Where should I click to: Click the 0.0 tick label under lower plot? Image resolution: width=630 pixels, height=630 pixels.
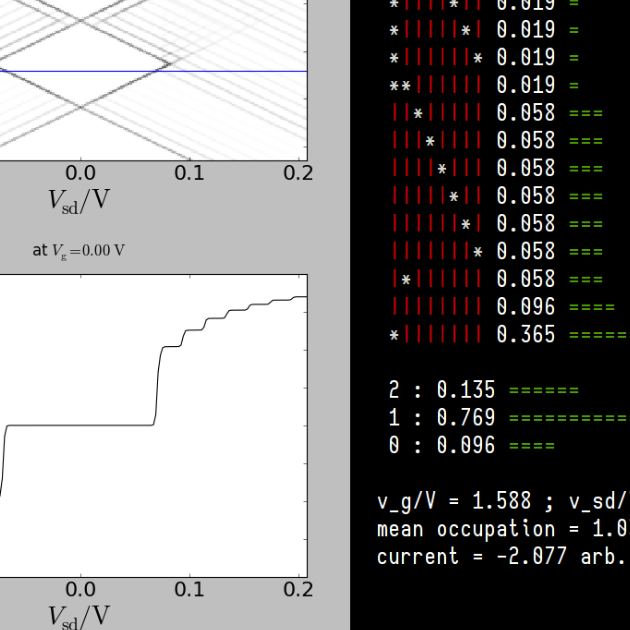80,589
